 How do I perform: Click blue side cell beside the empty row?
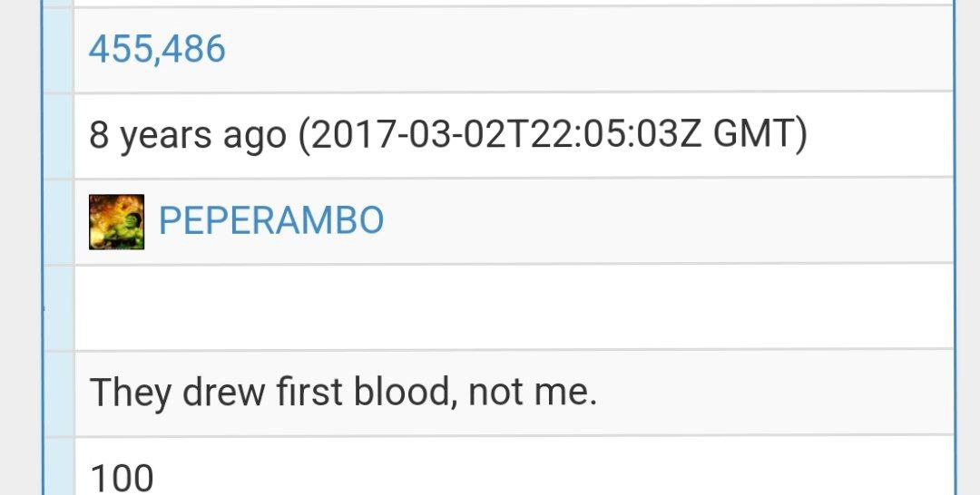point(58,307)
